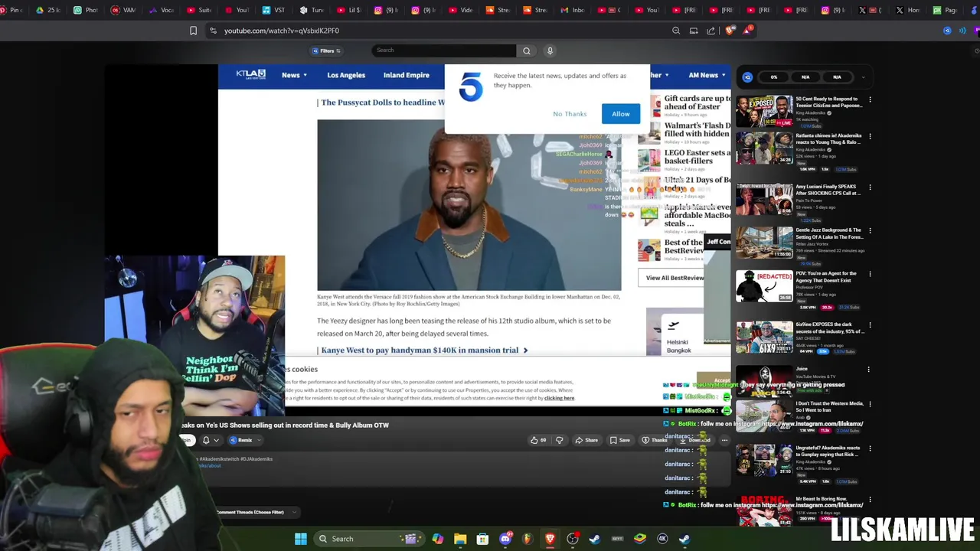
Task: Click the vidIQ logo icon in sidebar
Action: (747, 77)
